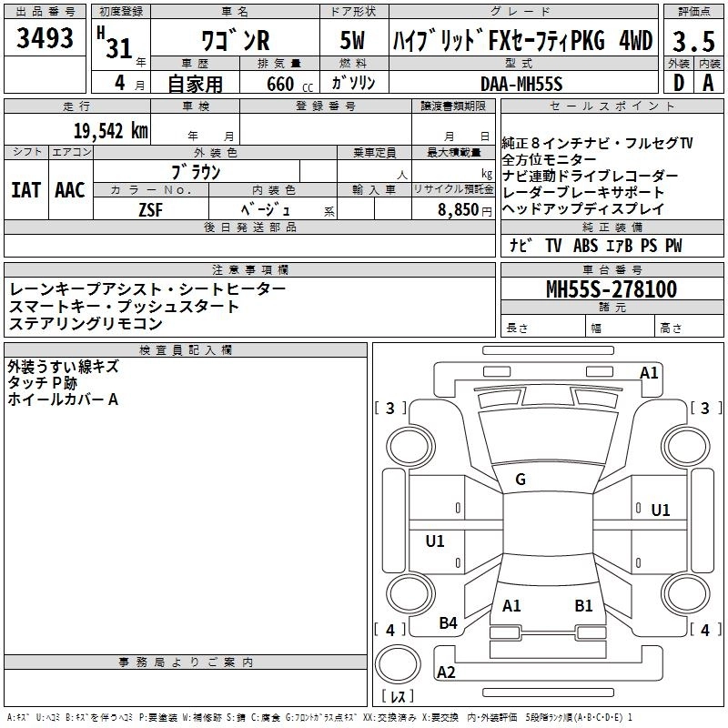Click the exterior grade D cell
Screen dimensions: 728x728
(x=678, y=82)
